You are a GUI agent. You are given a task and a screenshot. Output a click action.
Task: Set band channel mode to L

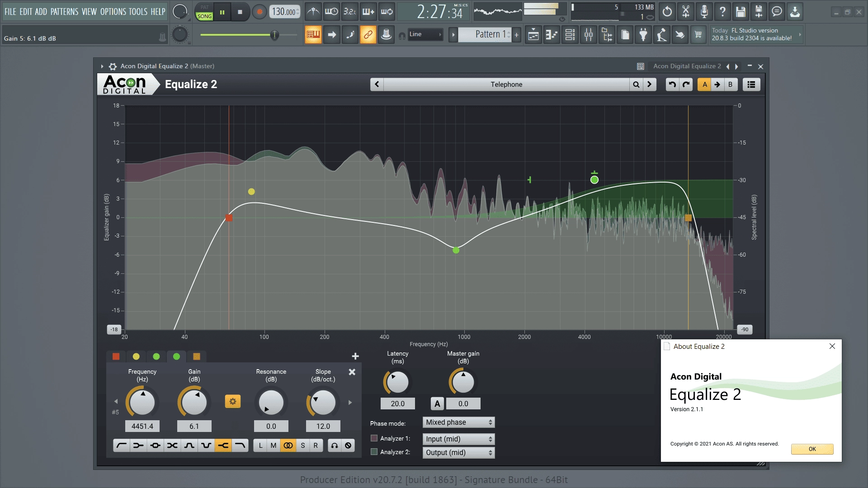(x=260, y=446)
